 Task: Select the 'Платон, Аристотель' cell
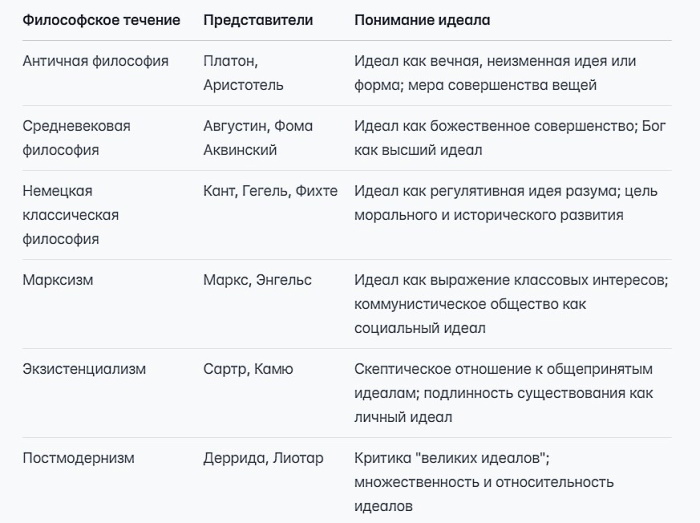pyautogui.click(x=243, y=73)
